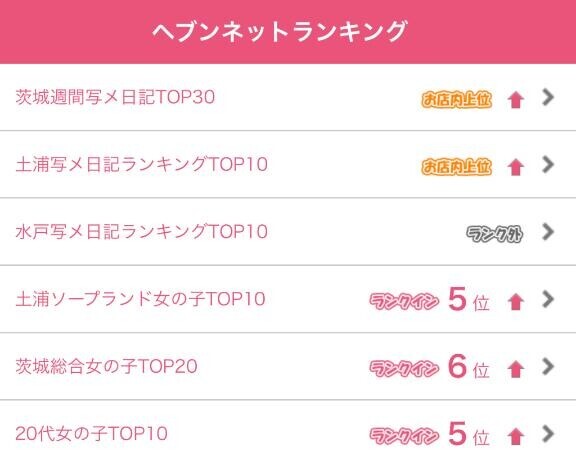
Task: Click the お店内上位 badge on 茨城週間写メ日記 row
Action: tap(457, 99)
